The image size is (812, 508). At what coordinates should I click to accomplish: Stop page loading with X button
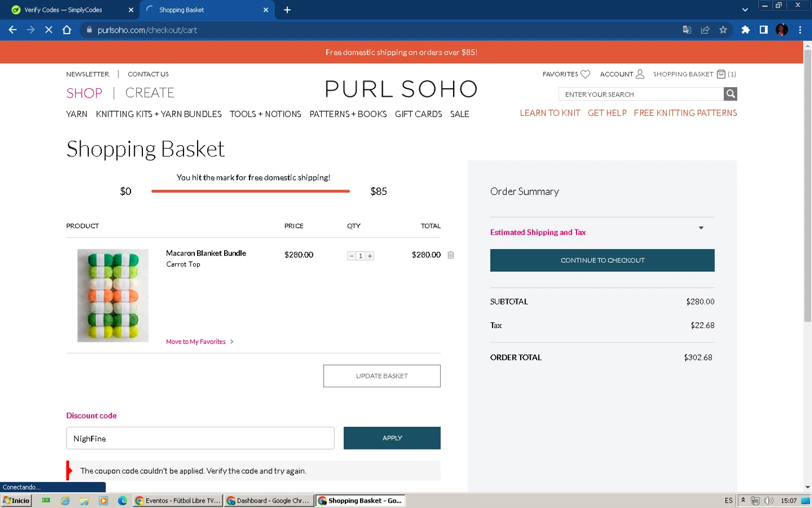[49, 30]
